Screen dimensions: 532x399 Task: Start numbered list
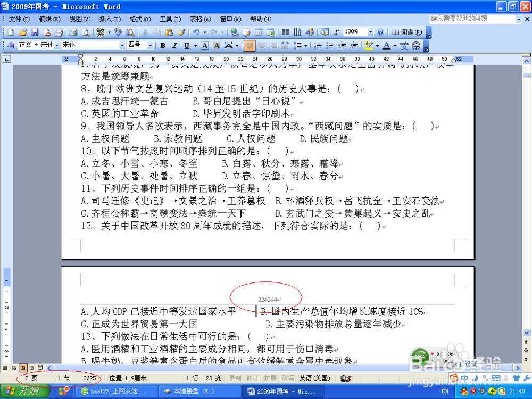(x=318, y=45)
